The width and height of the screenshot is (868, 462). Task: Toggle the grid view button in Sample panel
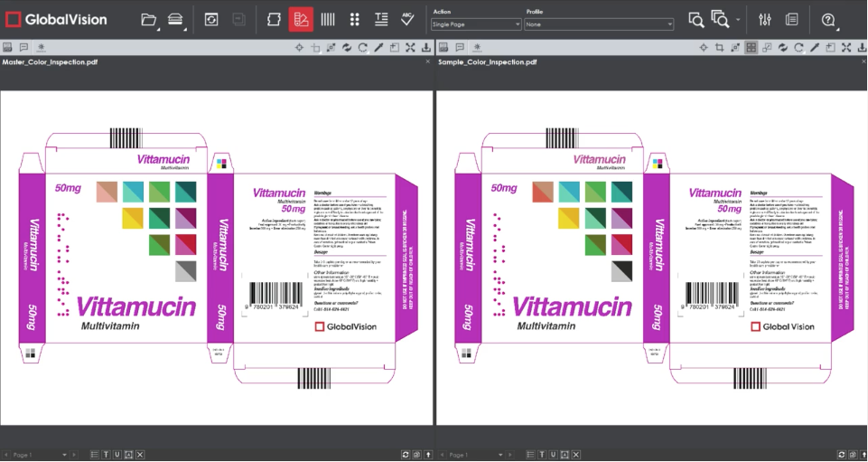751,48
